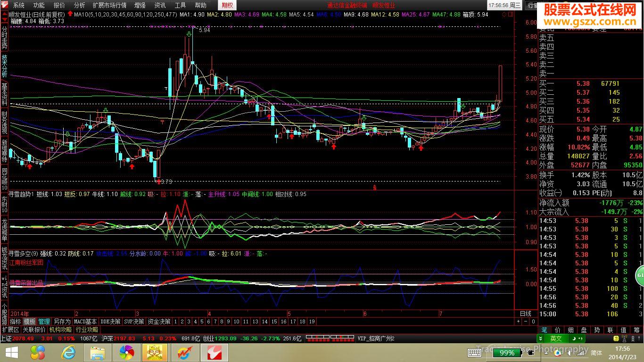This screenshot has width=644, height=362.
Task: Select the 联 tab in quote panel
Action: pos(611,330)
